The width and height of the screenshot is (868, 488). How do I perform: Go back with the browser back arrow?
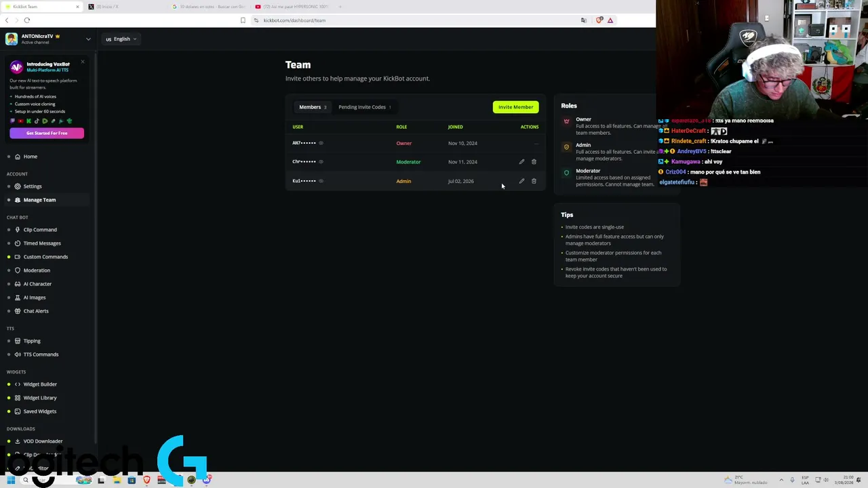pyautogui.click(x=7, y=20)
